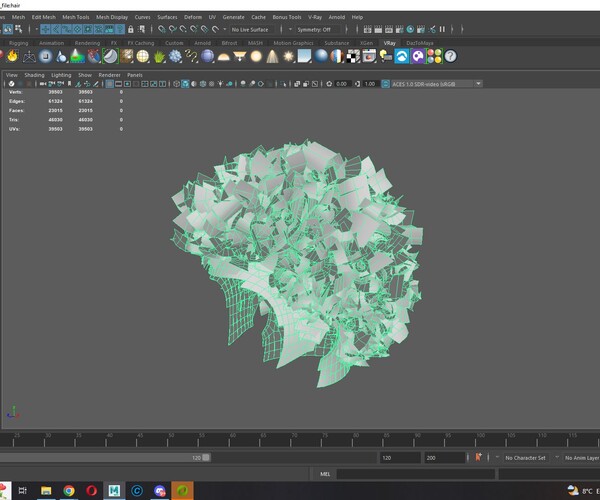Click the animation end field showing 200
600x500 pixels.
click(x=444, y=458)
